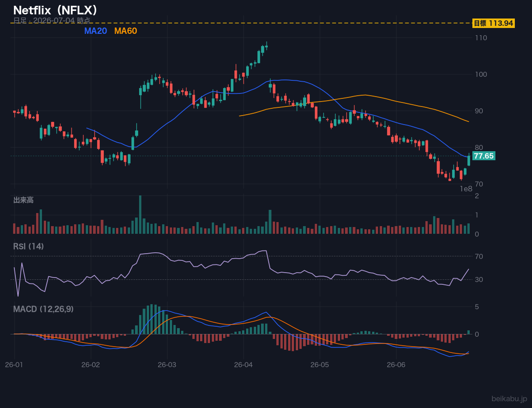Click the price axis label 70

(479, 184)
